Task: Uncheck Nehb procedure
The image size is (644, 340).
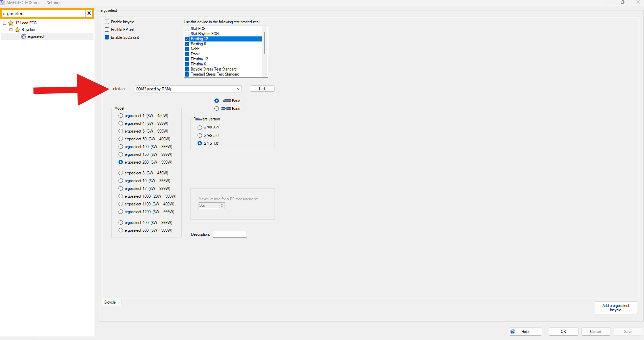Action: [187, 49]
